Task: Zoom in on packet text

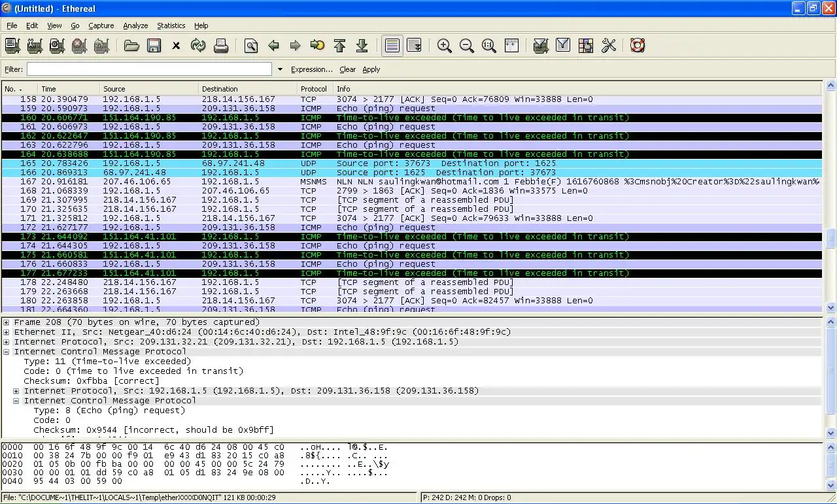Action: click(445, 46)
